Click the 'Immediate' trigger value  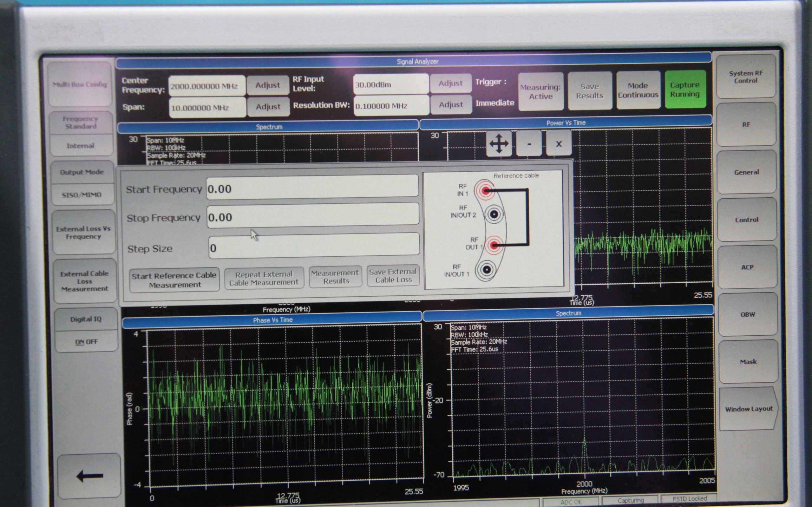click(x=494, y=102)
